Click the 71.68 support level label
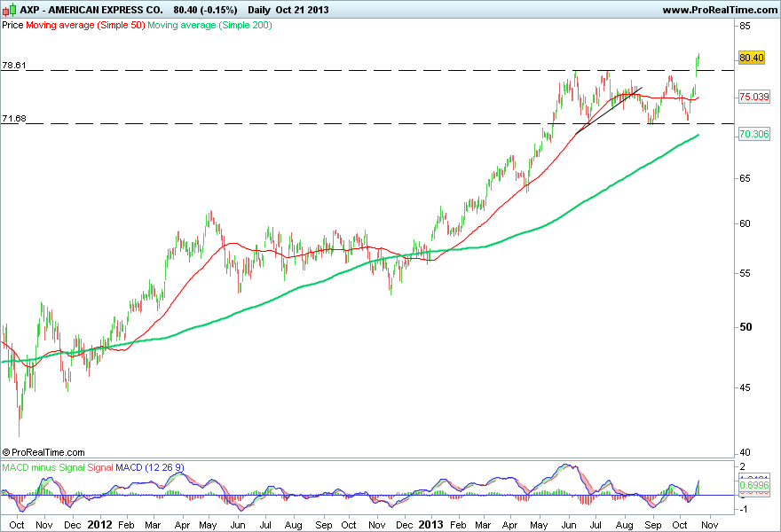Viewport: 781px width, 532px height. (14, 119)
